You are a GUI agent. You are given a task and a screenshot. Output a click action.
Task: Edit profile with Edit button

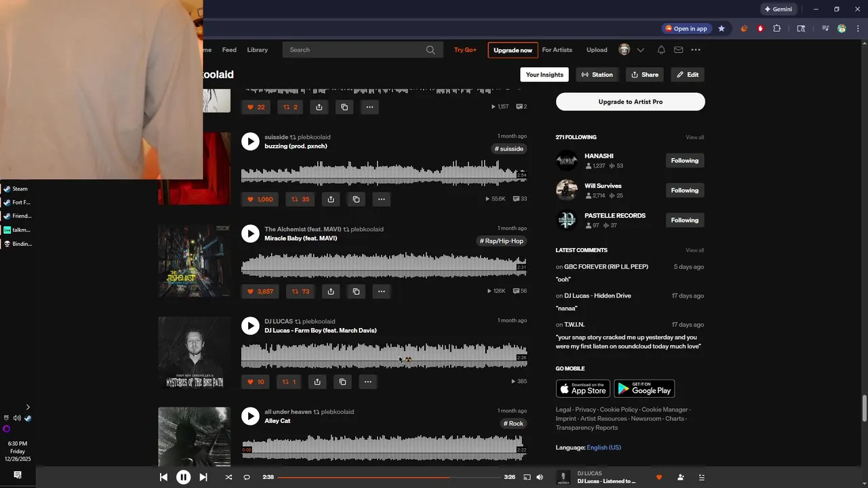tap(688, 75)
